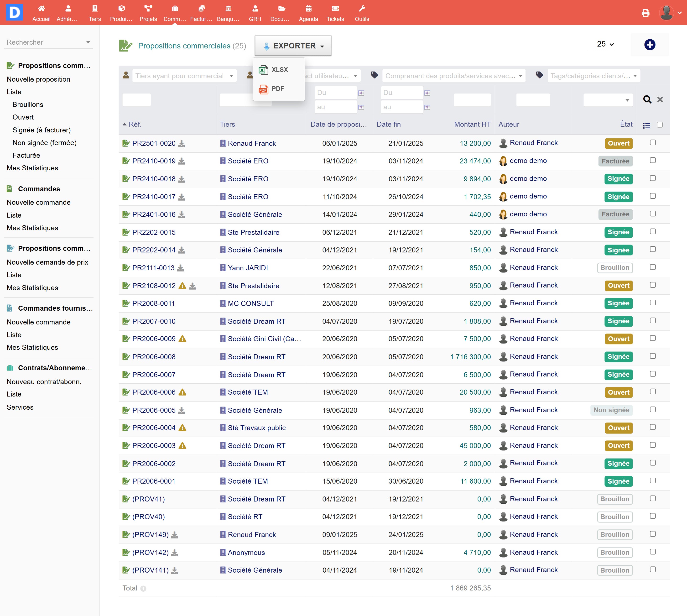Download PDF for PR2501-0020
The height and width of the screenshot is (616, 687).
[x=182, y=144]
